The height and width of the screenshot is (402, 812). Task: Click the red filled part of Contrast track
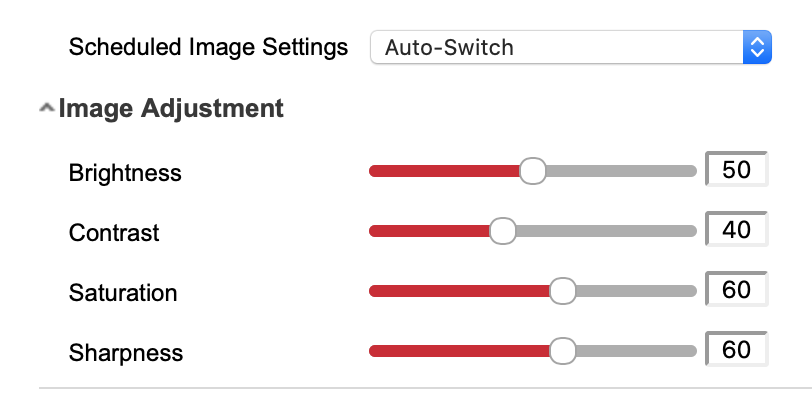430,231
